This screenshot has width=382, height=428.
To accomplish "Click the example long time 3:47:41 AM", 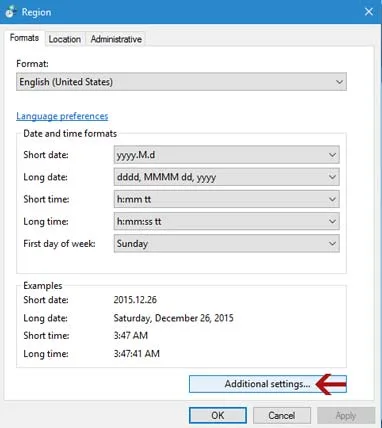I will pyautogui.click(x=137, y=353).
